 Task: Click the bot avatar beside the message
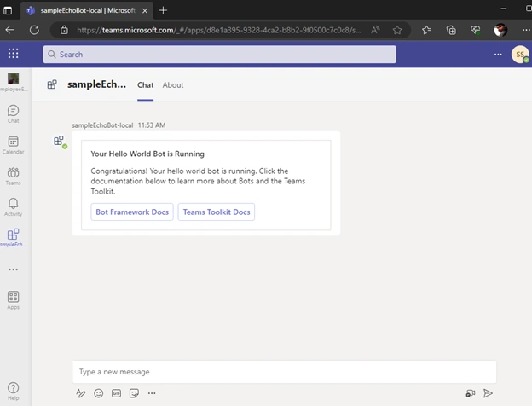60,142
